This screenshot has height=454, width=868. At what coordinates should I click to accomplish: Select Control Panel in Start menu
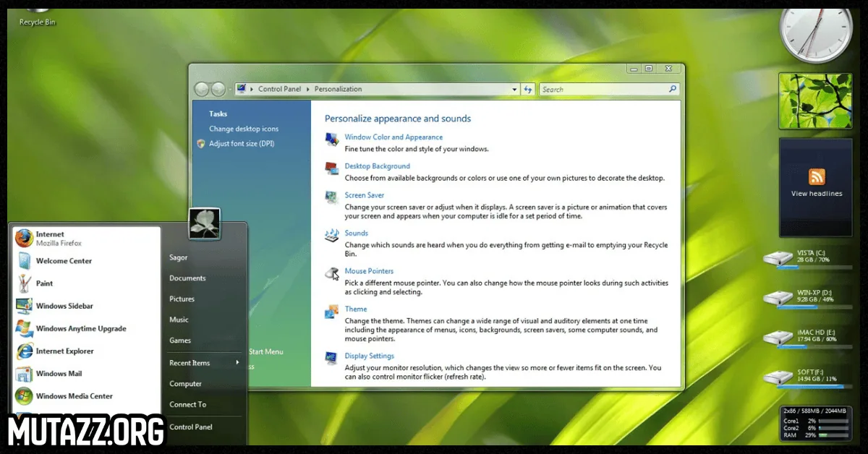point(191,427)
